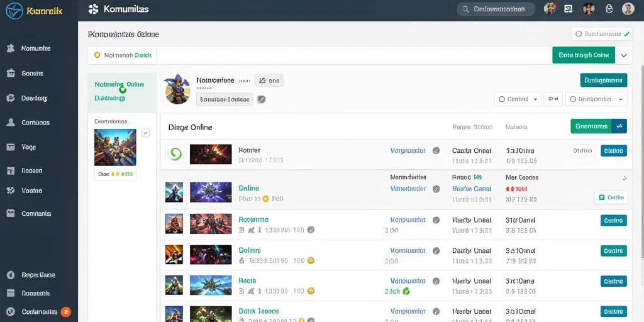Click the grid view button between the dropdowns
This screenshot has width=644, height=322.
point(553,99)
